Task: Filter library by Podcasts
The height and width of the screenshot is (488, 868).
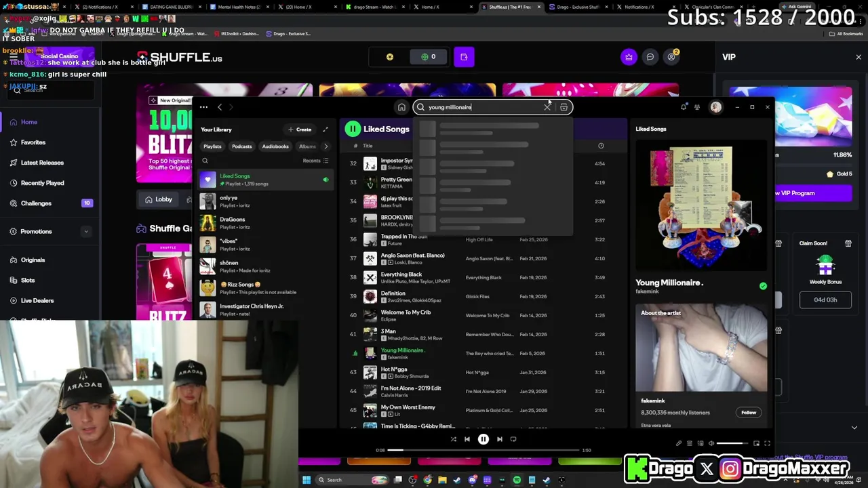Action: tap(241, 146)
